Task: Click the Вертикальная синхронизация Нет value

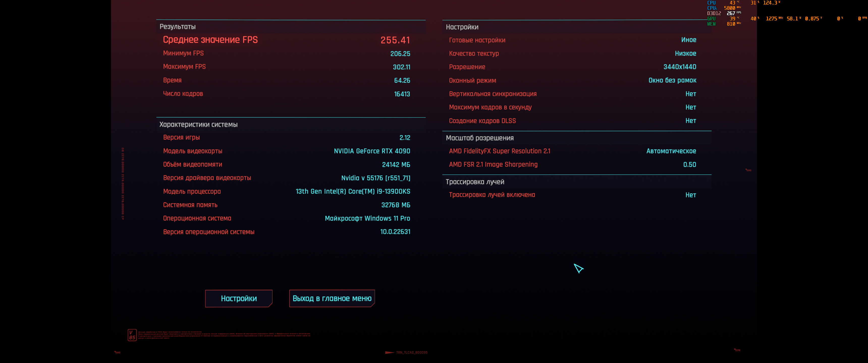Action: click(690, 94)
